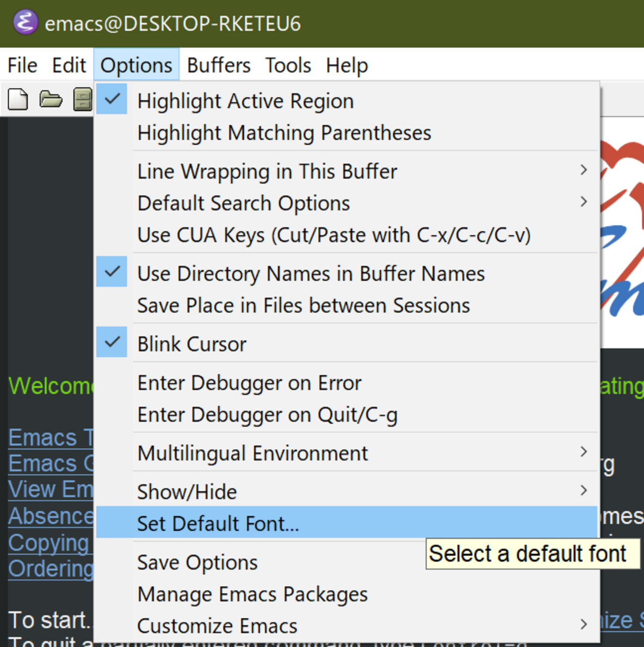Open the Help menu
Image resolution: width=644 pixels, height=647 pixels.
click(x=347, y=65)
